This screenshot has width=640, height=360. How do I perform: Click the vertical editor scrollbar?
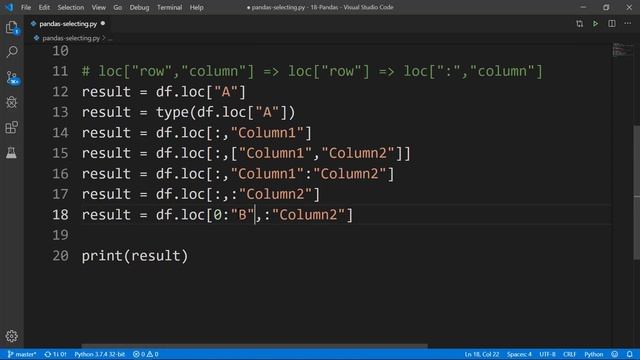coord(636,192)
